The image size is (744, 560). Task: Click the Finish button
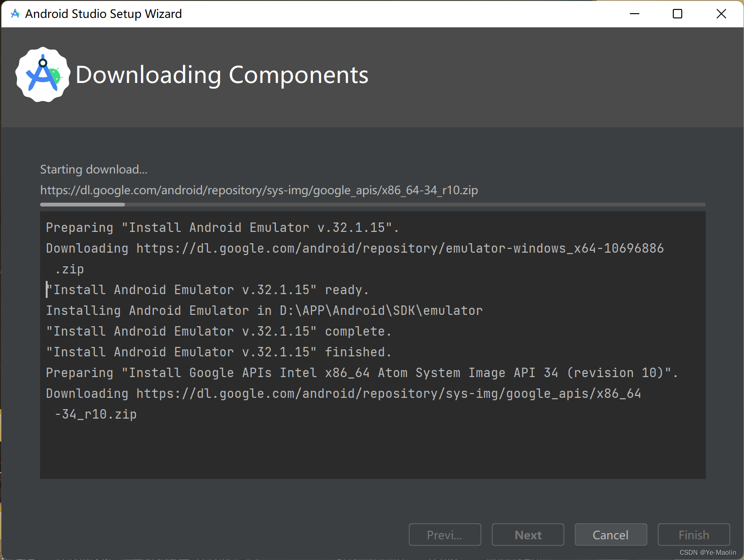coord(694,535)
